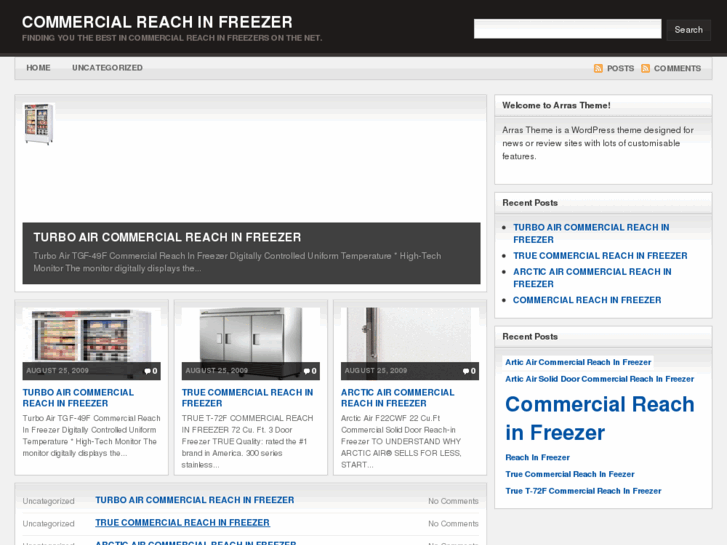Click the Commercial Reach In Freezer site title

tap(157, 22)
